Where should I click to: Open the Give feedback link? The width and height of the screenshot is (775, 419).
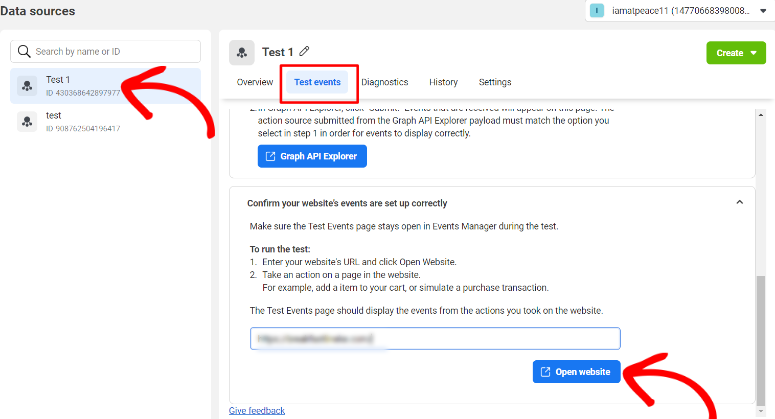coord(257,411)
